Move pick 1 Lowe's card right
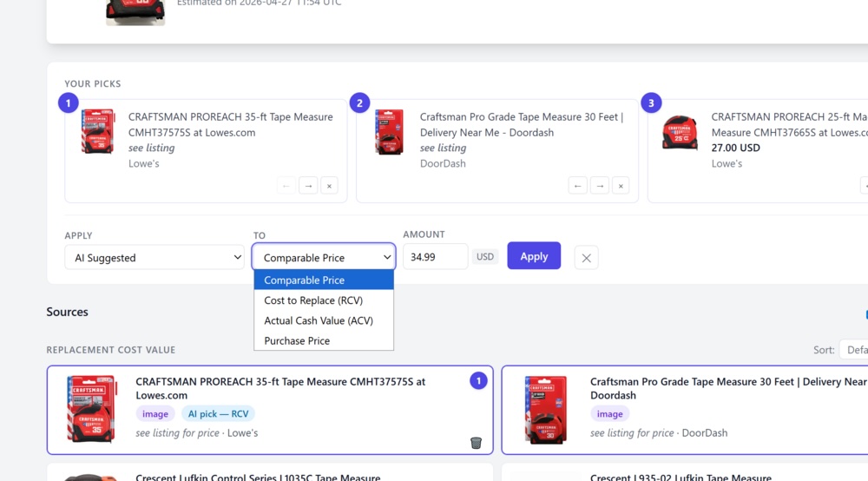 (x=308, y=186)
